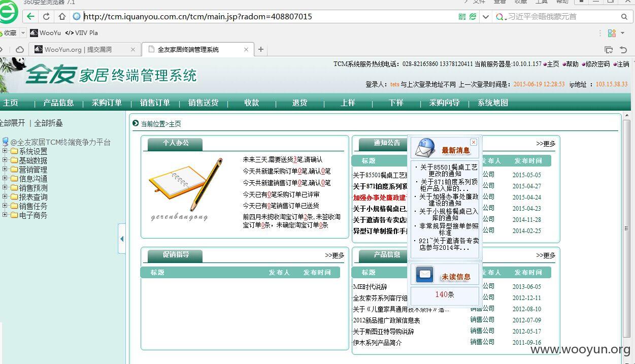Open 销售送货 navigation menu

(203, 103)
